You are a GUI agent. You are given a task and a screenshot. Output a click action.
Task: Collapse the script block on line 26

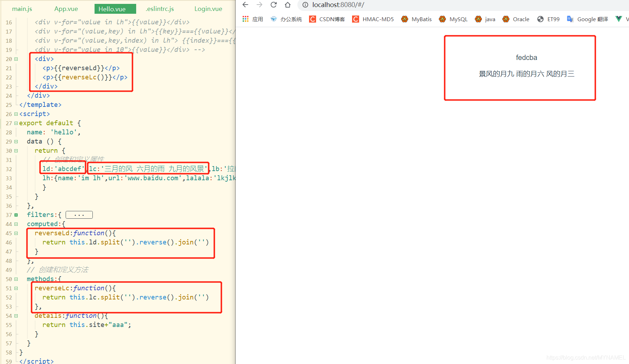pos(16,114)
